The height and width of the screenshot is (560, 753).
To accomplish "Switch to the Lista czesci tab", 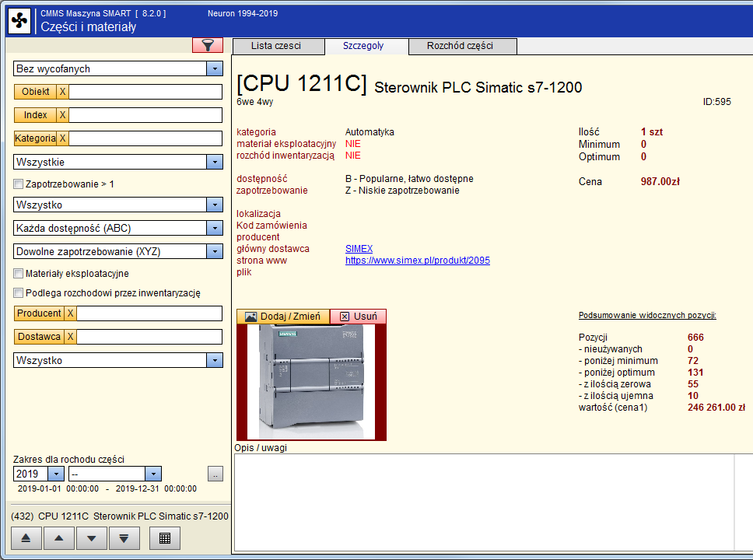I will [x=278, y=46].
